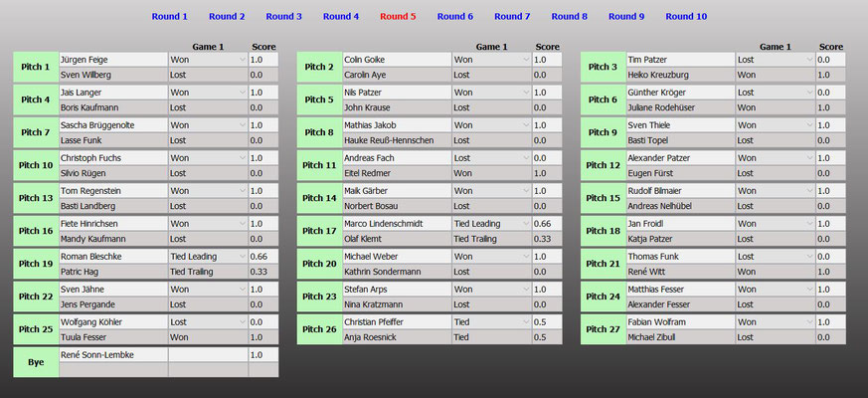Click player name Carolin Aye
Image resolution: width=868 pixels, height=398 pixels.
365,75
